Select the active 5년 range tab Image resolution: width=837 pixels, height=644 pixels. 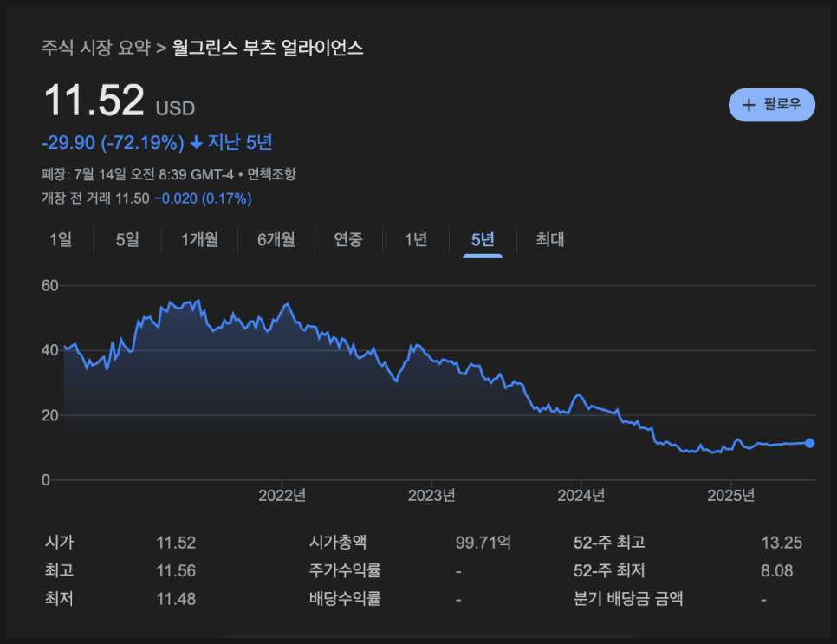[483, 240]
